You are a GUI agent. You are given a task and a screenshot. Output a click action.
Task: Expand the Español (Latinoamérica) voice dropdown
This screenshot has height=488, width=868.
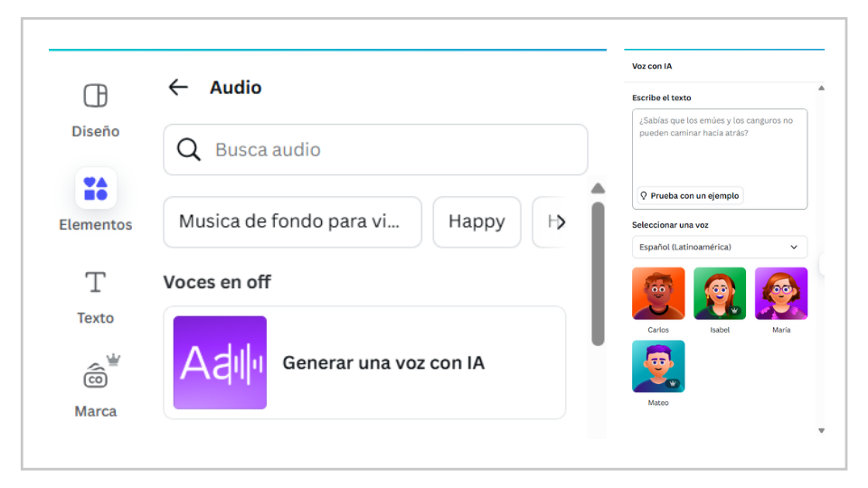(719, 247)
